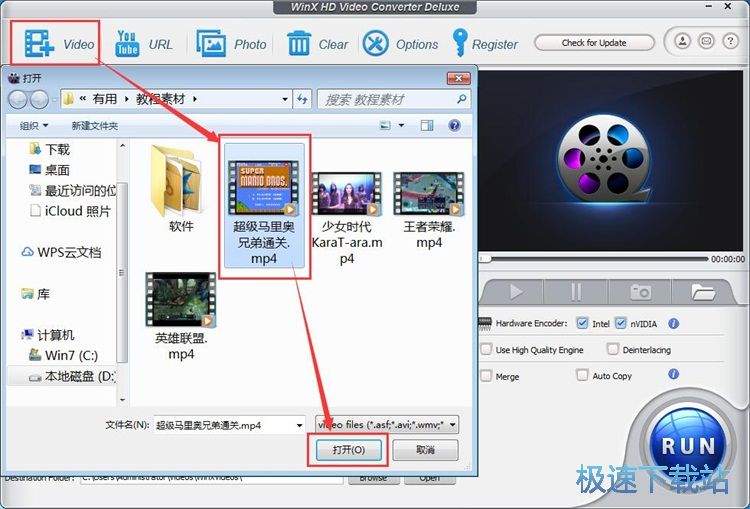Screen dimensions: 750x509
Task: Select 超级马里奥兄弟通关.mp4 file
Action: point(264,205)
